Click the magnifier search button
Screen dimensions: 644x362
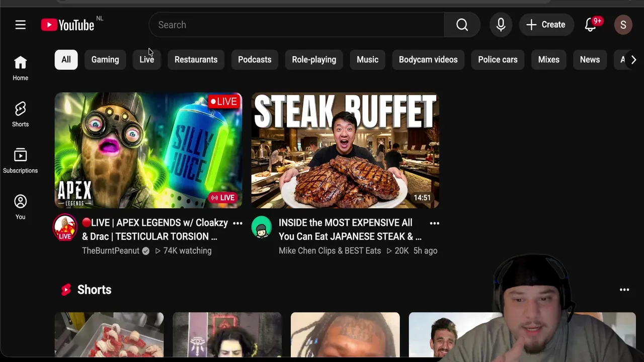(462, 25)
